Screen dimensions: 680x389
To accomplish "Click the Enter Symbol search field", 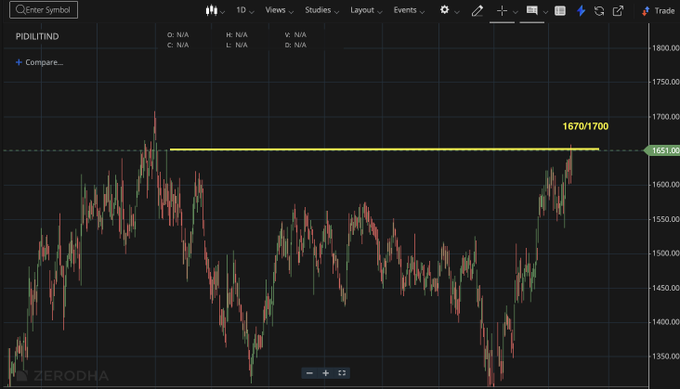I will 43,10.
